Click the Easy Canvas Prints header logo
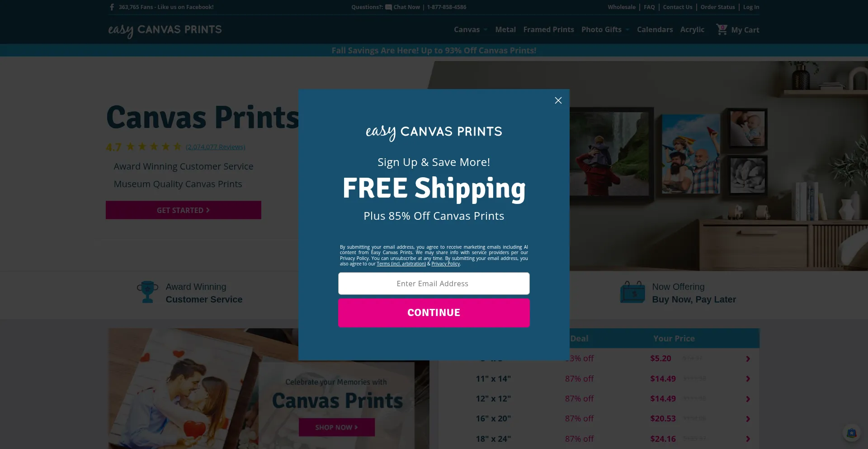The height and width of the screenshot is (449, 868). (165, 30)
